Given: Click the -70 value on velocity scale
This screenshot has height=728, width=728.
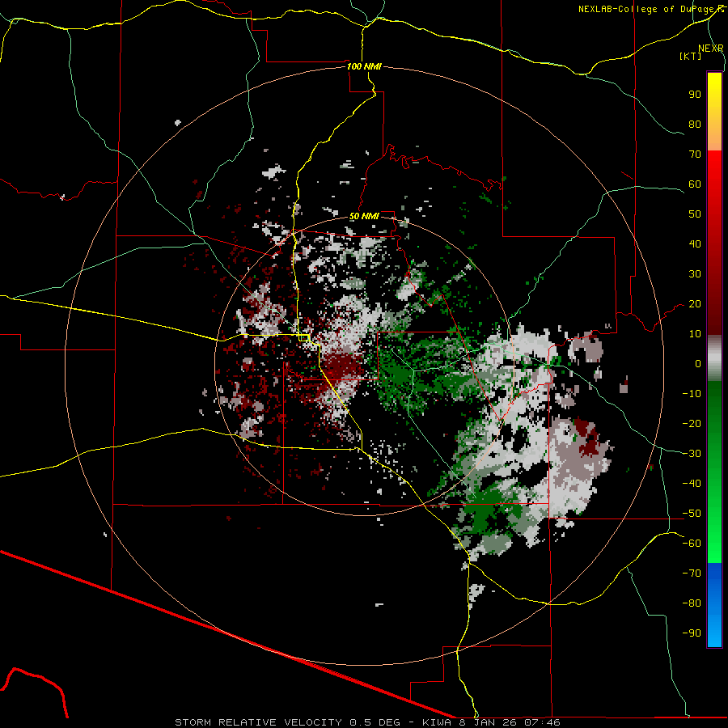Looking at the screenshot, I should [x=692, y=574].
